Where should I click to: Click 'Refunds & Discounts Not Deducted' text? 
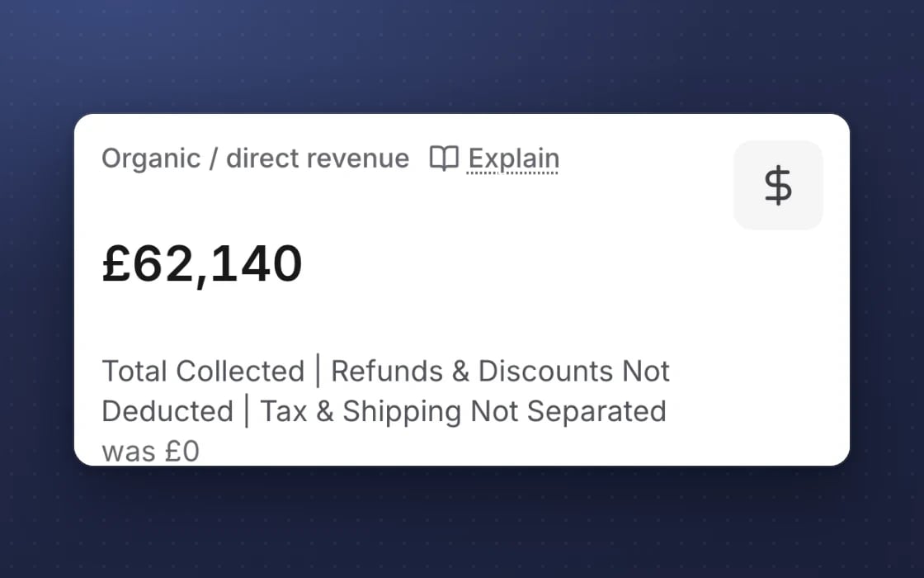tap(385, 391)
